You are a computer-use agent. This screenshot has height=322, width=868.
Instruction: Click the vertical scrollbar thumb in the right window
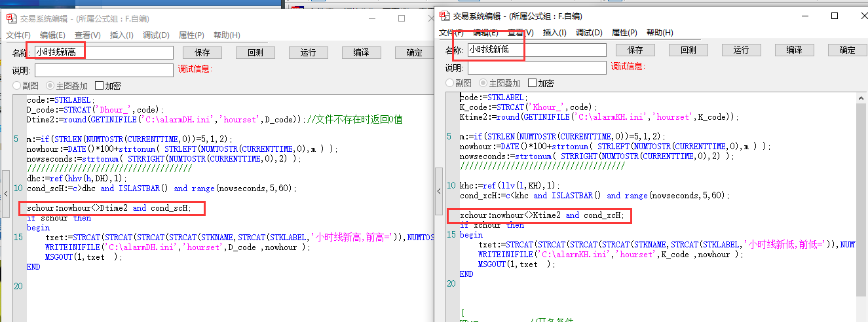[861, 200]
